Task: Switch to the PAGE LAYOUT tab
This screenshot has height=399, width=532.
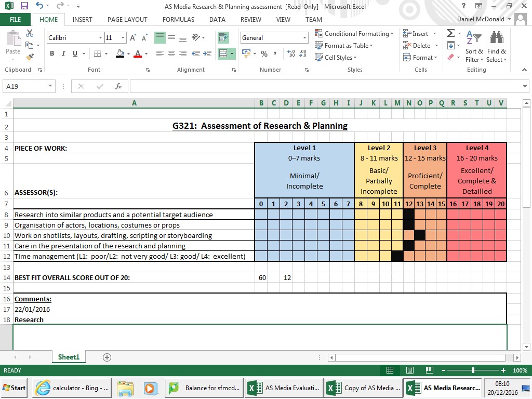Action: click(127, 19)
